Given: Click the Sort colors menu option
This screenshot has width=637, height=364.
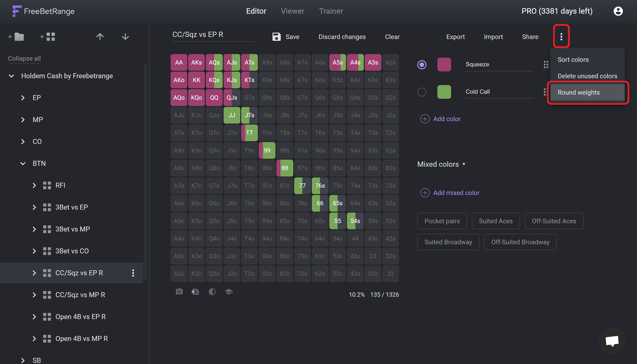Looking at the screenshot, I should (573, 60).
